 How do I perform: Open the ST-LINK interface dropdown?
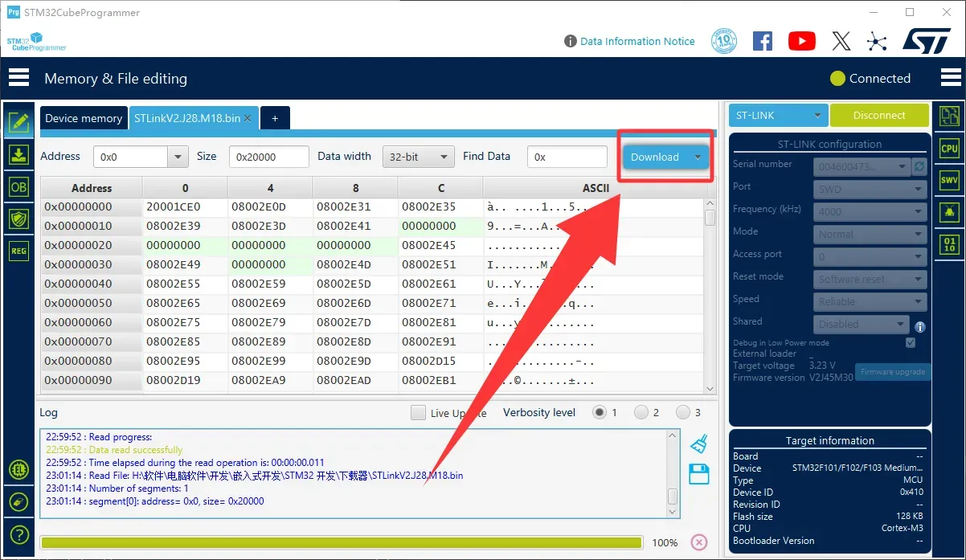click(778, 116)
